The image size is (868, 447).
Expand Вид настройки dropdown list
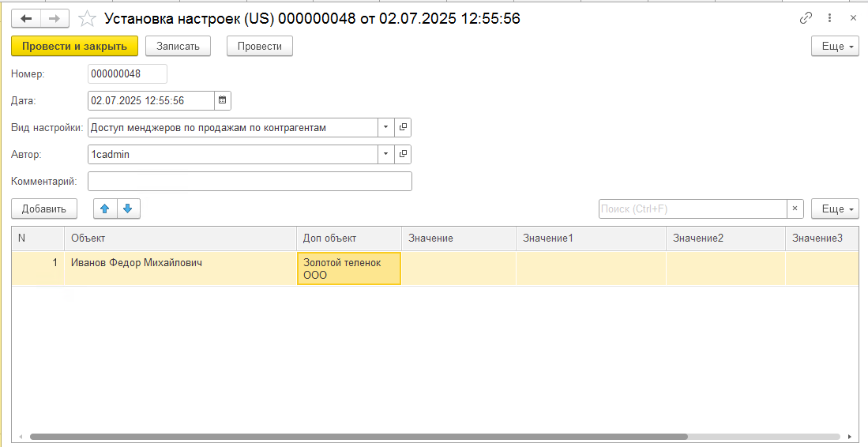tap(385, 127)
